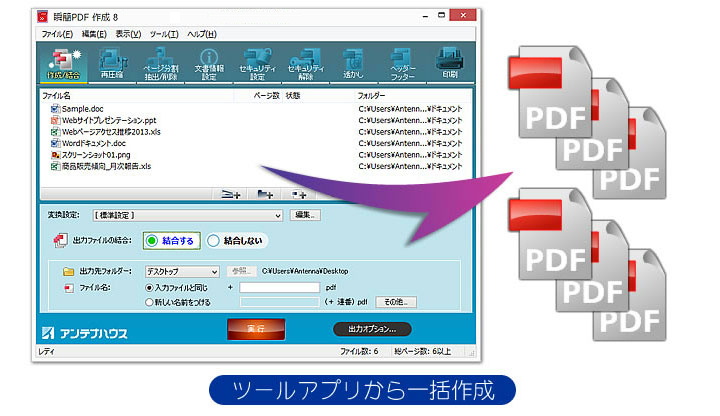Minimize the 瞬簡PDF 作成 8 window
This screenshot has width=720, height=416.
[425, 16]
